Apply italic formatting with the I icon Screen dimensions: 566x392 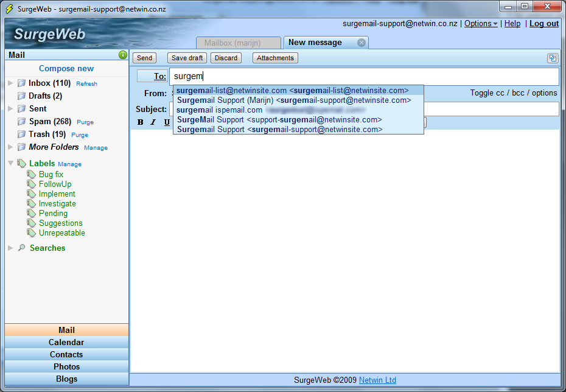point(153,122)
